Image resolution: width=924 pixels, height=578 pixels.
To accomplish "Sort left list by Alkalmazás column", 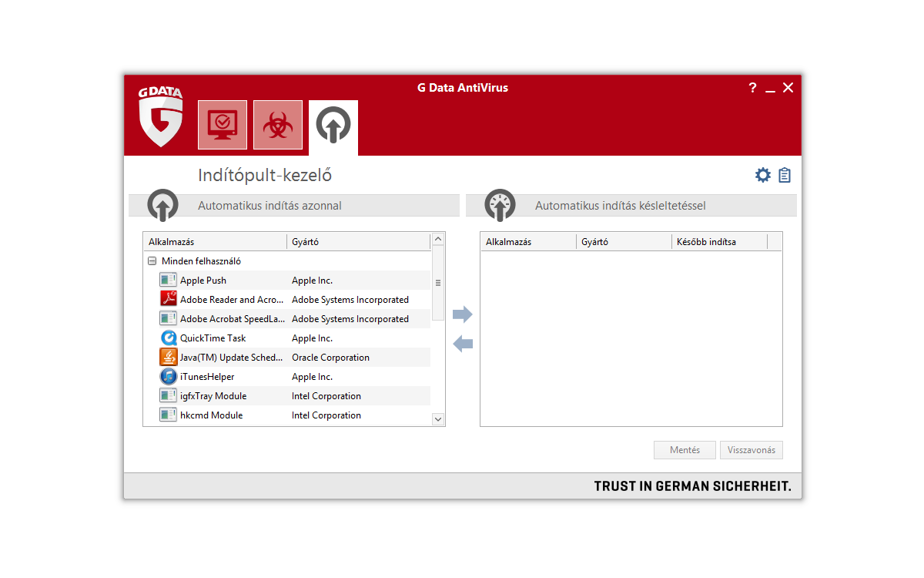I will point(215,242).
